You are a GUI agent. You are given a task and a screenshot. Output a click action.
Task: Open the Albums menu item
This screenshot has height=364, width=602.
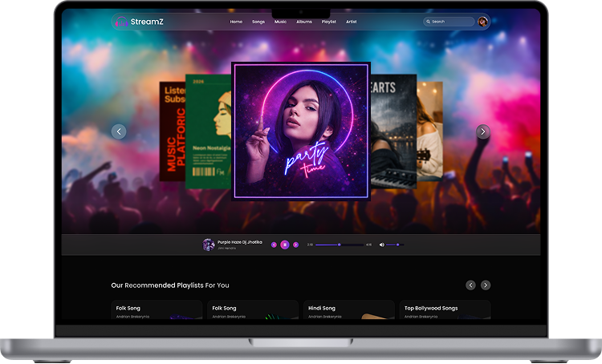[x=304, y=22]
